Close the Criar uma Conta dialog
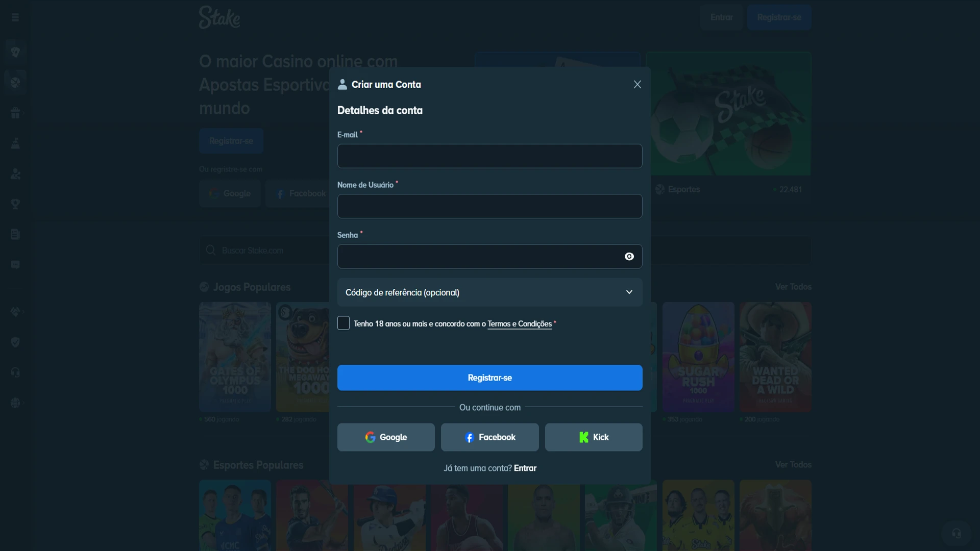980x551 pixels. (x=637, y=84)
